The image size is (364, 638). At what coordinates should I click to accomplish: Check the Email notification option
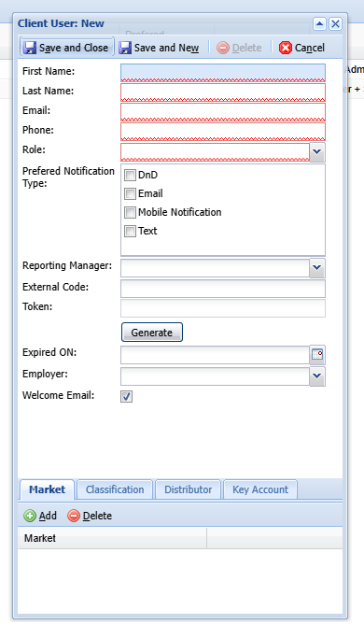point(130,193)
